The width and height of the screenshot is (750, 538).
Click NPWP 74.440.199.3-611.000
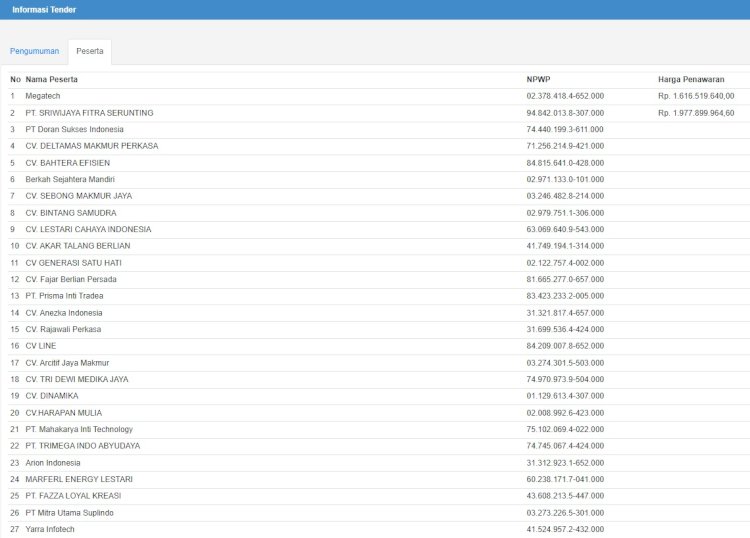tap(565, 130)
